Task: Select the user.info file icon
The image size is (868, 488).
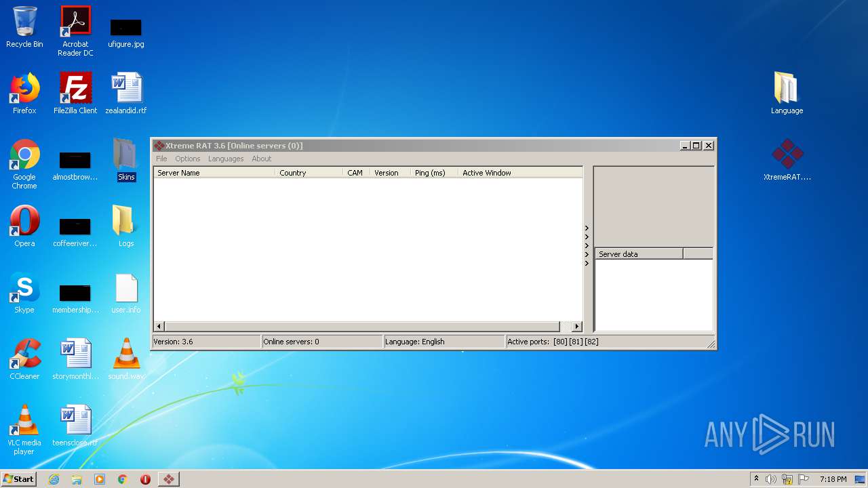Action: [126, 293]
